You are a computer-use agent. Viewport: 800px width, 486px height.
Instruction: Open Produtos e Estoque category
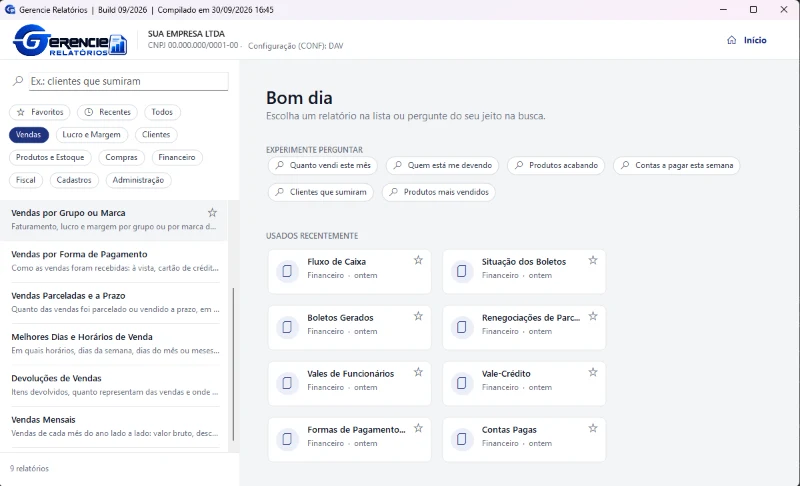[x=50, y=158]
